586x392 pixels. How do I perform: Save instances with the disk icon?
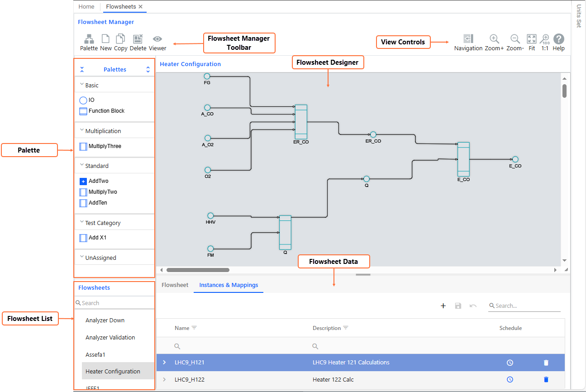click(x=458, y=306)
